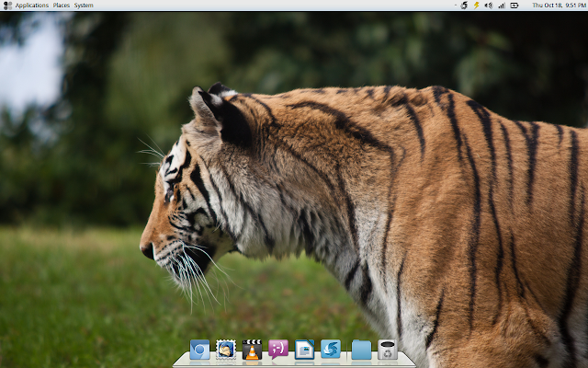588x368 pixels.
Task: Launch the Chromium browser from the dock
Action: [x=199, y=350]
